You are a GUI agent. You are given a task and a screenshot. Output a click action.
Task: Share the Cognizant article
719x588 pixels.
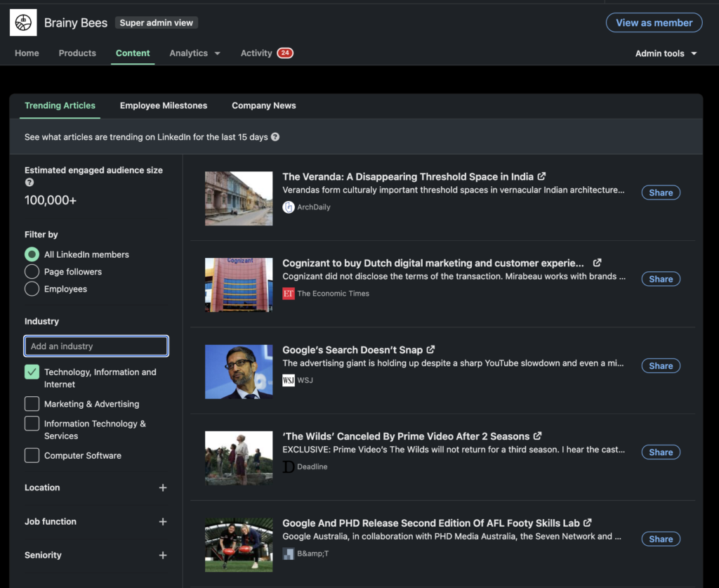pyautogui.click(x=661, y=279)
